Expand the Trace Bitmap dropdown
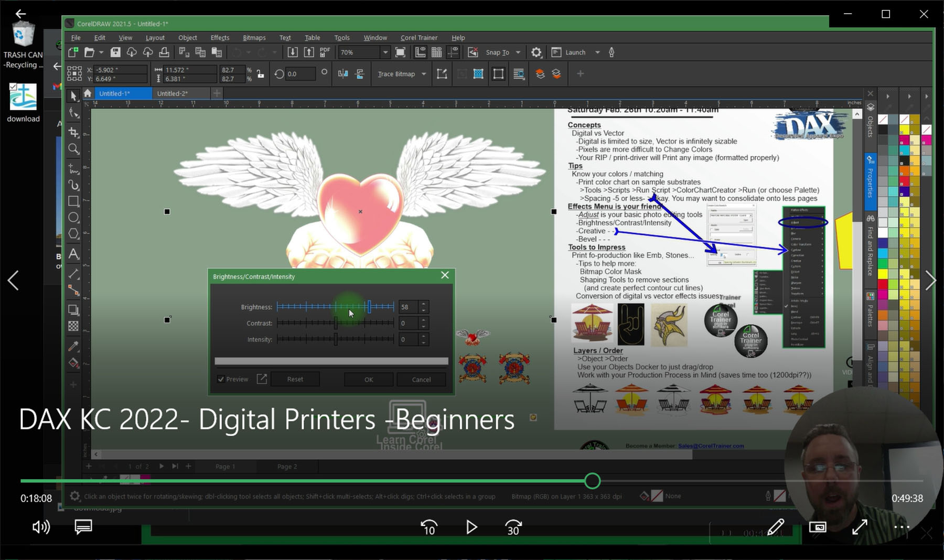The image size is (944, 560). [424, 74]
